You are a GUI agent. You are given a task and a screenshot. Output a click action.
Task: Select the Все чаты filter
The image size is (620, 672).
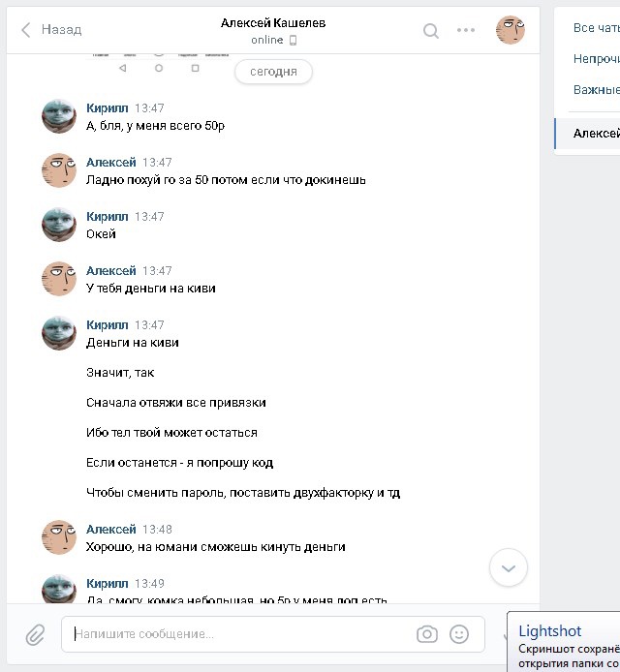pyautogui.click(x=597, y=28)
